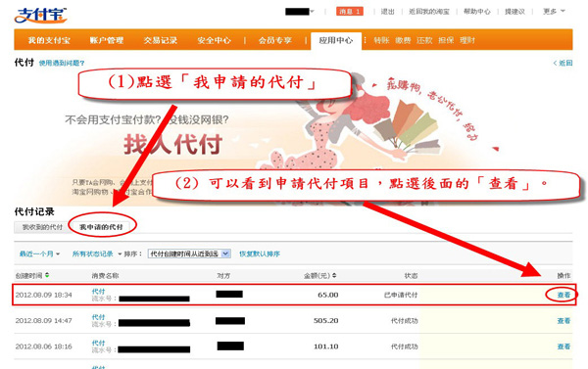Viewport: 588px width, 369px height.
Task: Click the 提建议 suggestion link
Action: [514, 12]
